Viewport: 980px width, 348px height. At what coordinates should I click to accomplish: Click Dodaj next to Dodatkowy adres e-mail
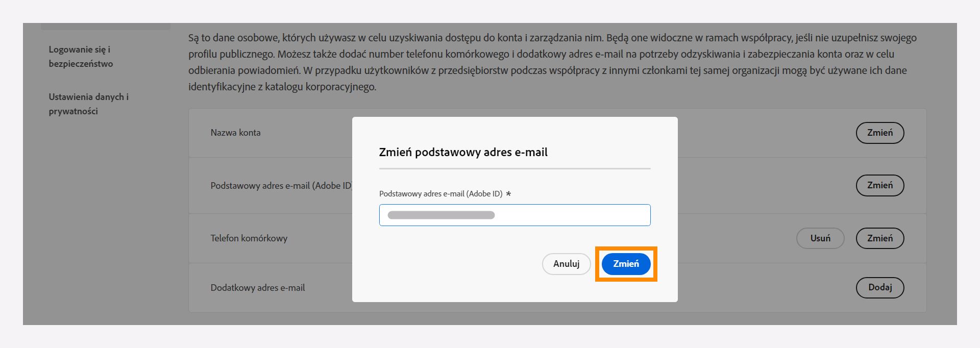pyautogui.click(x=879, y=287)
